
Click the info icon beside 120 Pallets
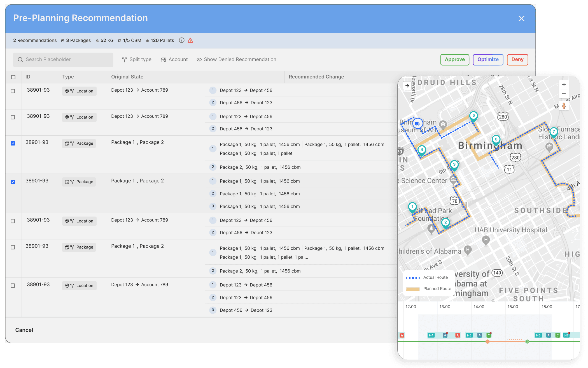tap(182, 40)
